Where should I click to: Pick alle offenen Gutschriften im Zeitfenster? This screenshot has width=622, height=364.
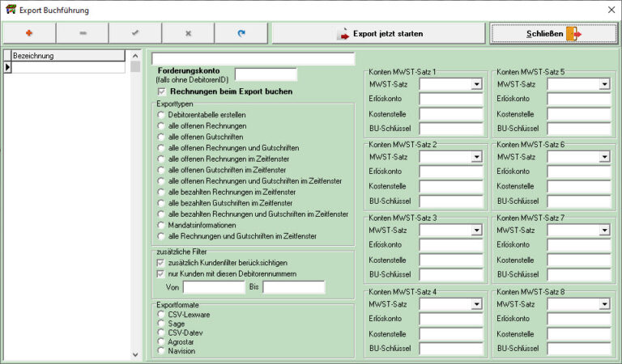point(160,170)
